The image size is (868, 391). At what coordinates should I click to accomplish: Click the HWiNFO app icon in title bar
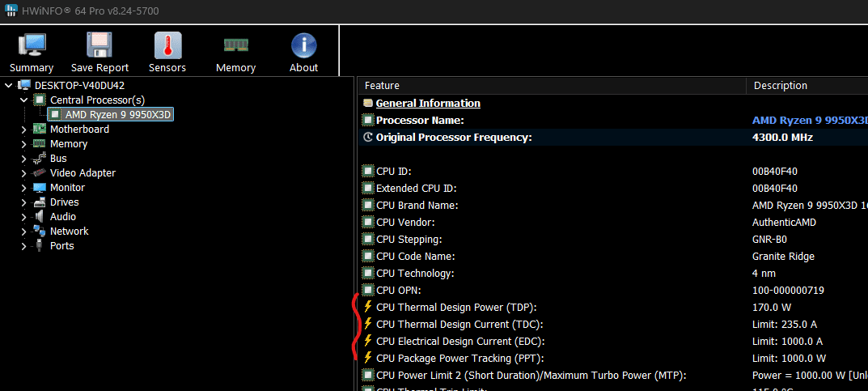pos(11,11)
